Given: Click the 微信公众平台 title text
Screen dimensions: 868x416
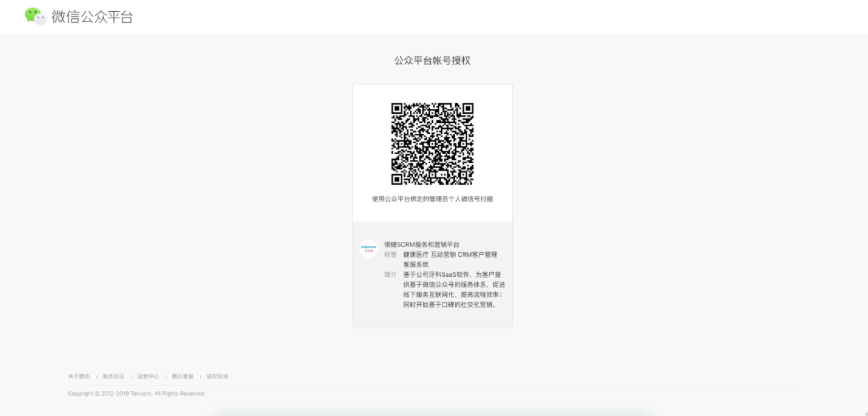Looking at the screenshot, I should tap(92, 17).
